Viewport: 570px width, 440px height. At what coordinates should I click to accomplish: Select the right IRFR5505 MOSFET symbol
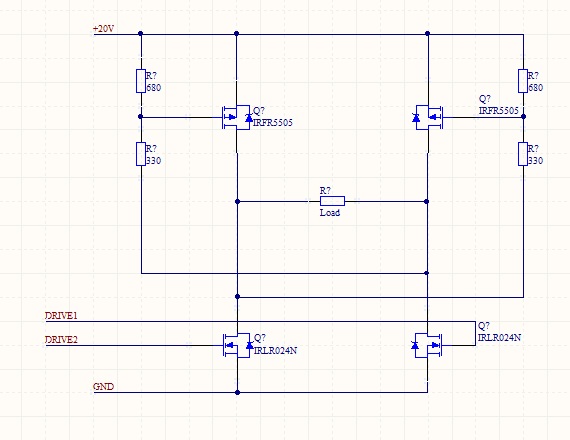pyautogui.click(x=428, y=117)
